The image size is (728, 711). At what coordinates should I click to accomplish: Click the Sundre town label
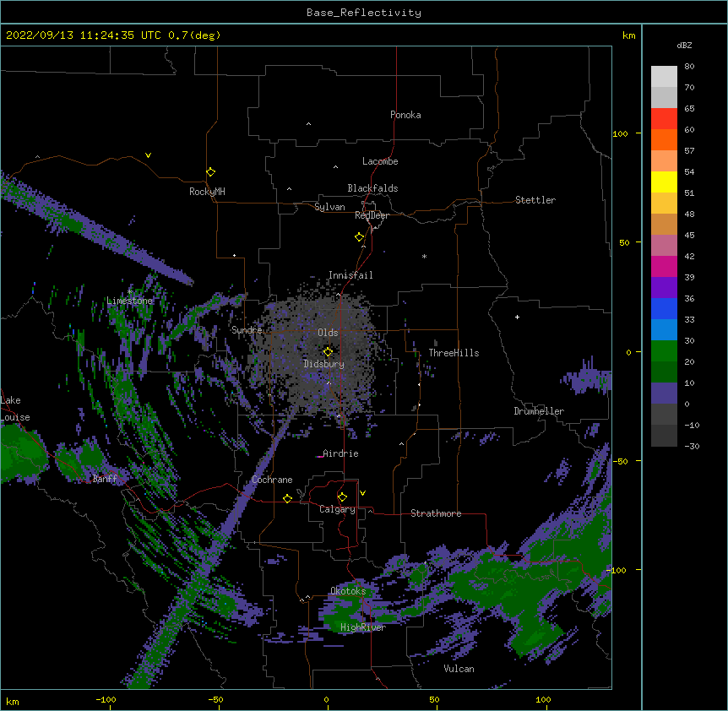[x=247, y=330]
